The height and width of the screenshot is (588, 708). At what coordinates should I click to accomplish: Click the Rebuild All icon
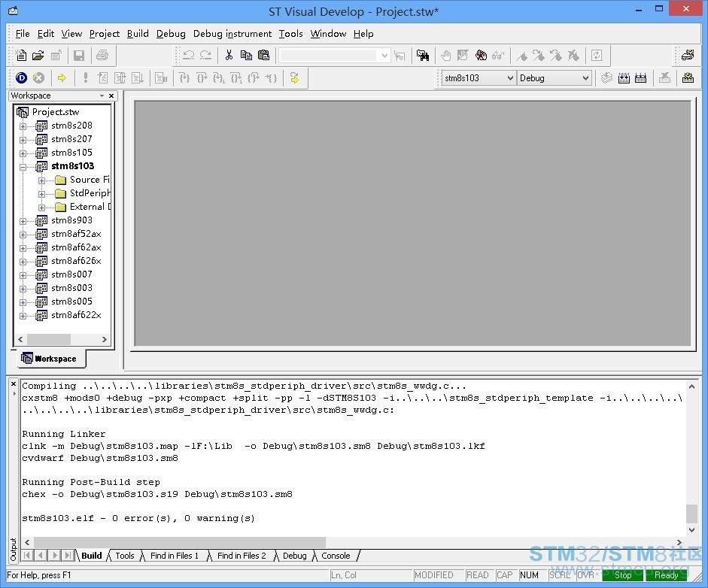pos(641,78)
